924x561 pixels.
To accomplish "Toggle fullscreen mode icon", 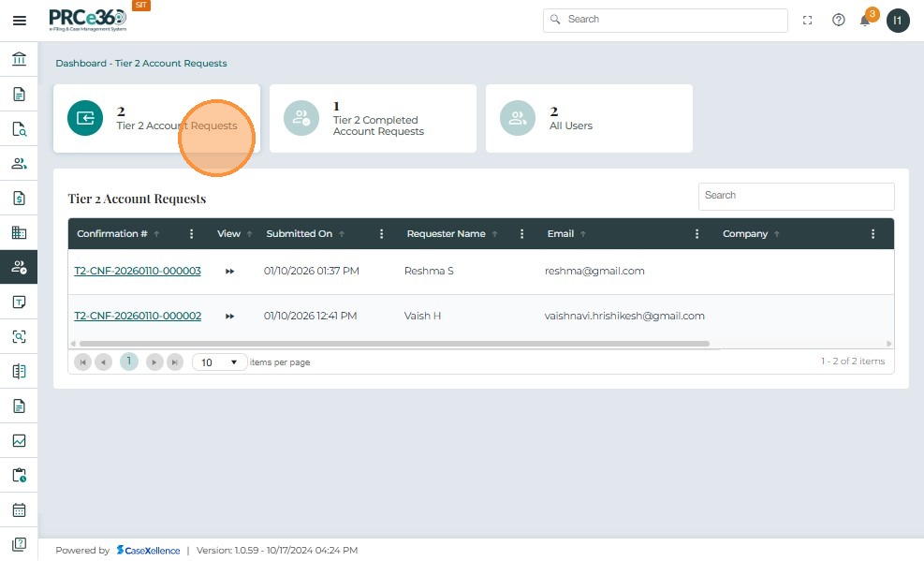I will tap(807, 21).
